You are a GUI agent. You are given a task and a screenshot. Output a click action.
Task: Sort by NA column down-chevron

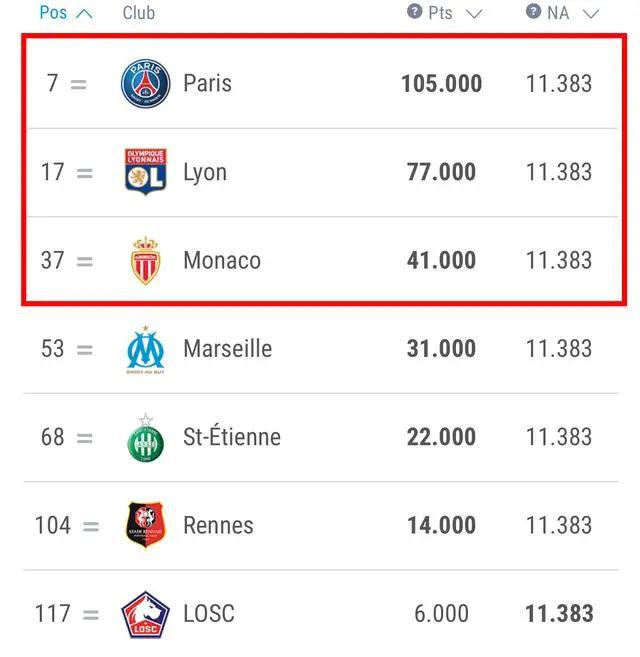coord(591,14)
